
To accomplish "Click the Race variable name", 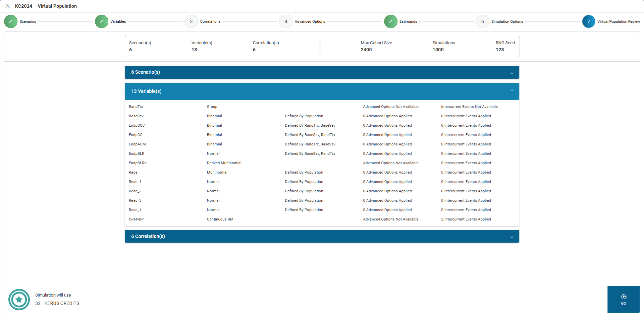I will tap(133, 172).
